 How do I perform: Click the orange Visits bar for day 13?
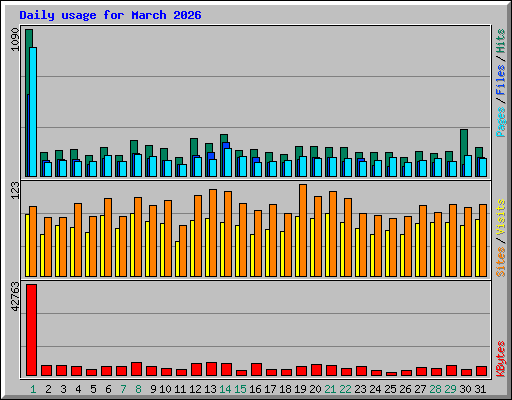213,233
